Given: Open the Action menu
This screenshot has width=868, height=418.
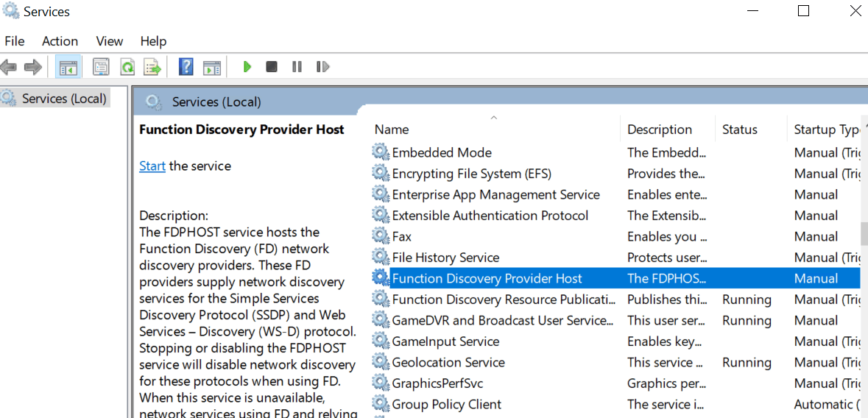Looking at the screenshot, I should (60, 41).
